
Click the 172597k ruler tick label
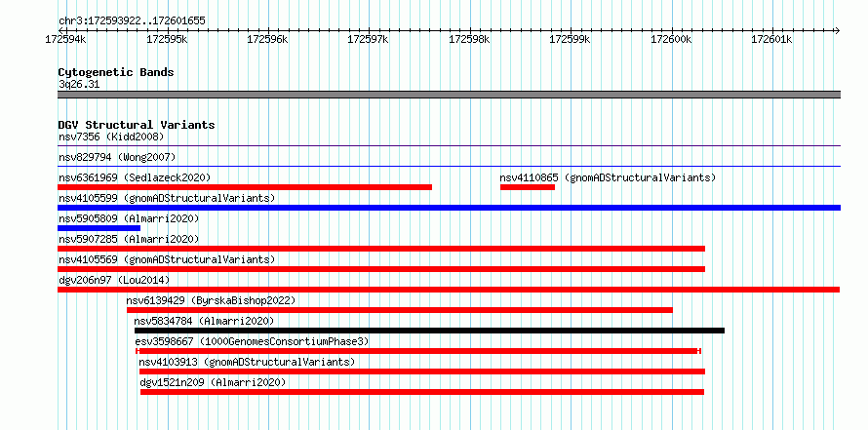tap(368, 40)
